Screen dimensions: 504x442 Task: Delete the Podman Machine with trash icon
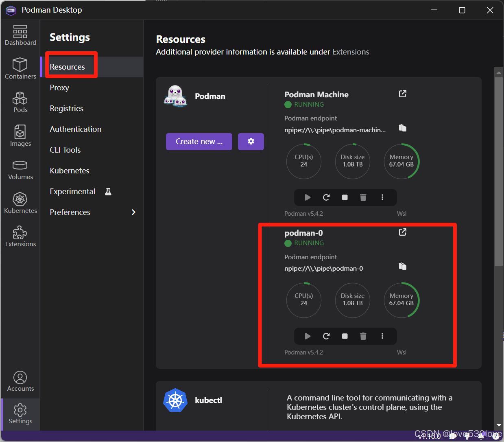(363, 197)
